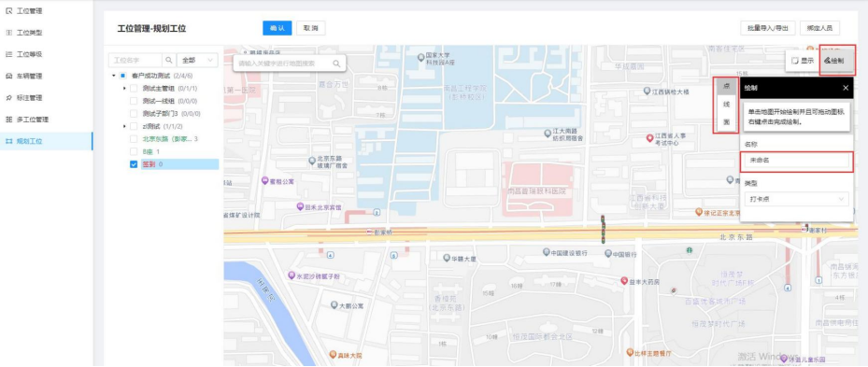Close the 绘制 panel with the X

point(846,88)
